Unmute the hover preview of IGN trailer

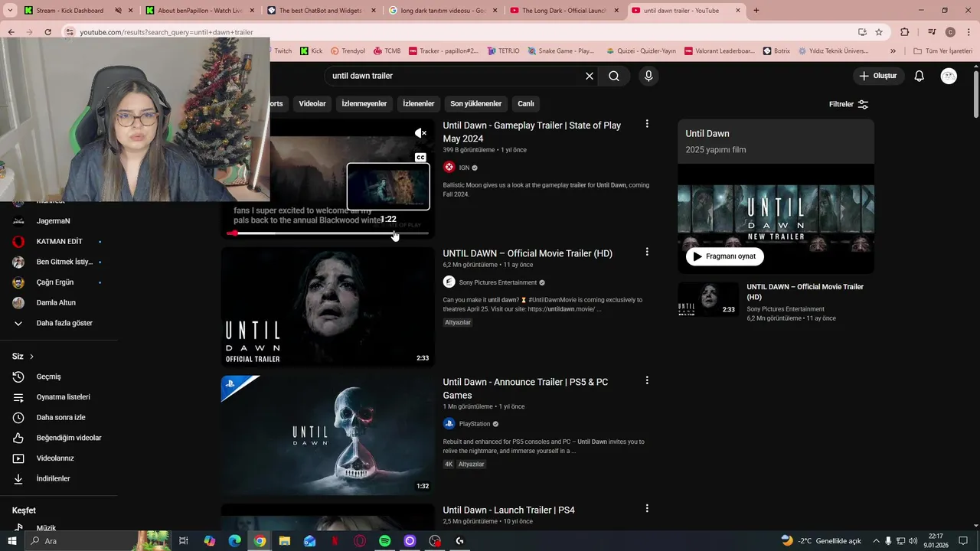click(420, 133)
